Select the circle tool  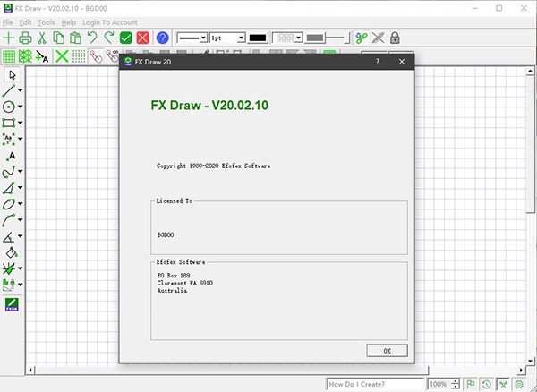[x=9, y=107]
